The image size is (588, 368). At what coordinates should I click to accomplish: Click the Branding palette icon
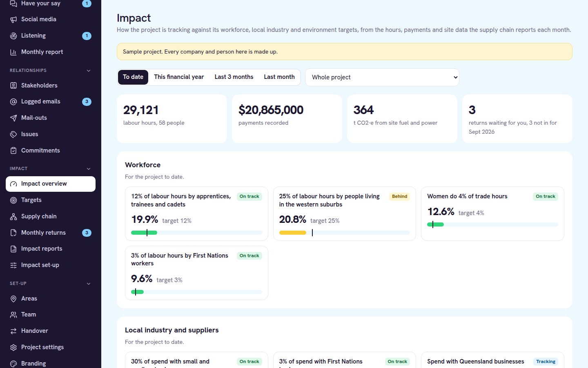pyautogui.click(x=13, y=364)
